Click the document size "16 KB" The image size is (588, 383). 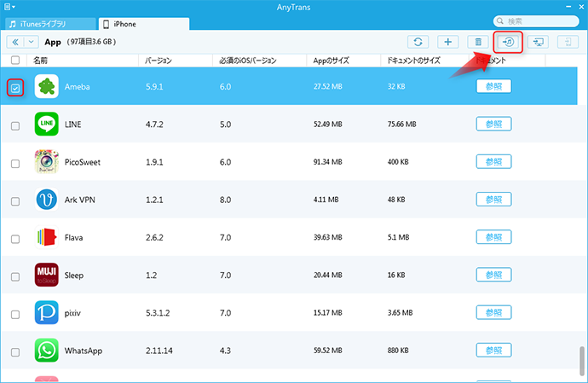point(396,276)
